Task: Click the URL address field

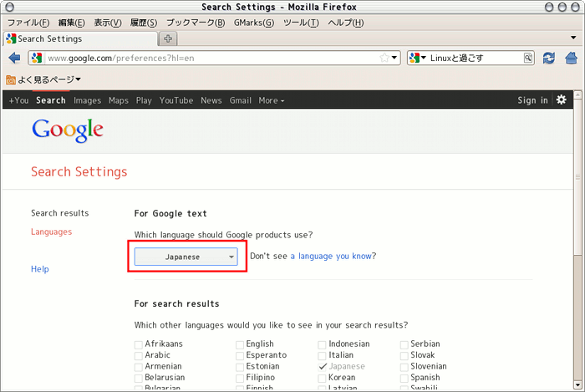Action: [x=209, y=58]
